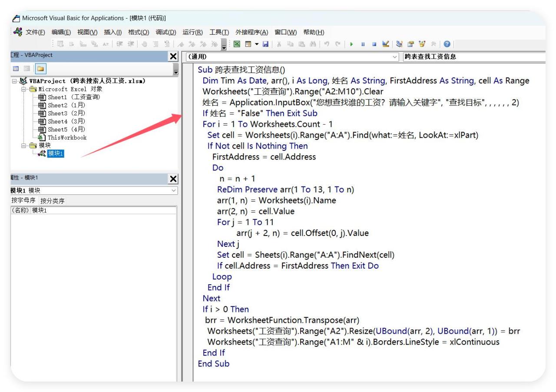Switch to the 按分类序 tab
556x392 pixels.
[x=53, y=201]
